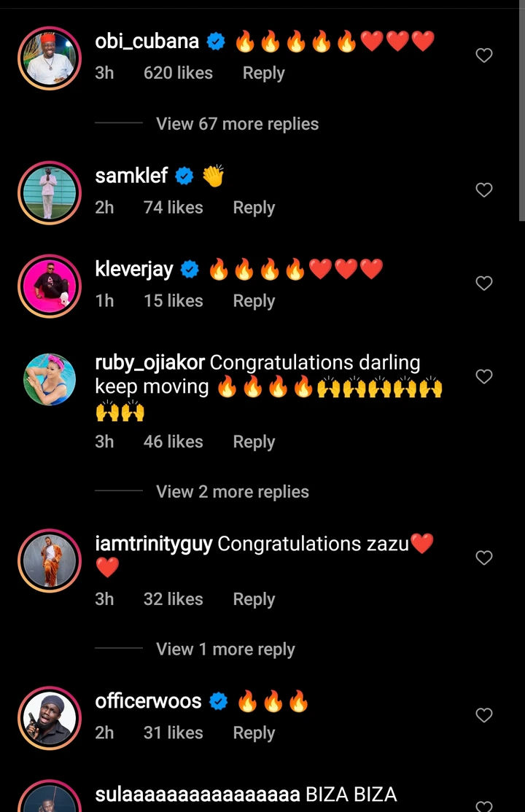
Task: Open the iamtrinityguy username link
Action: click(x=153, y=544)
